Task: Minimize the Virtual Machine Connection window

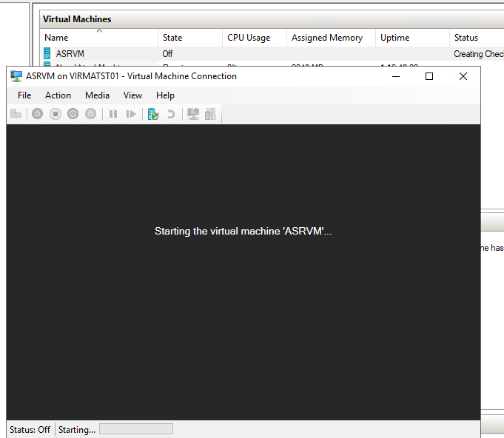Action: [396, 76]
